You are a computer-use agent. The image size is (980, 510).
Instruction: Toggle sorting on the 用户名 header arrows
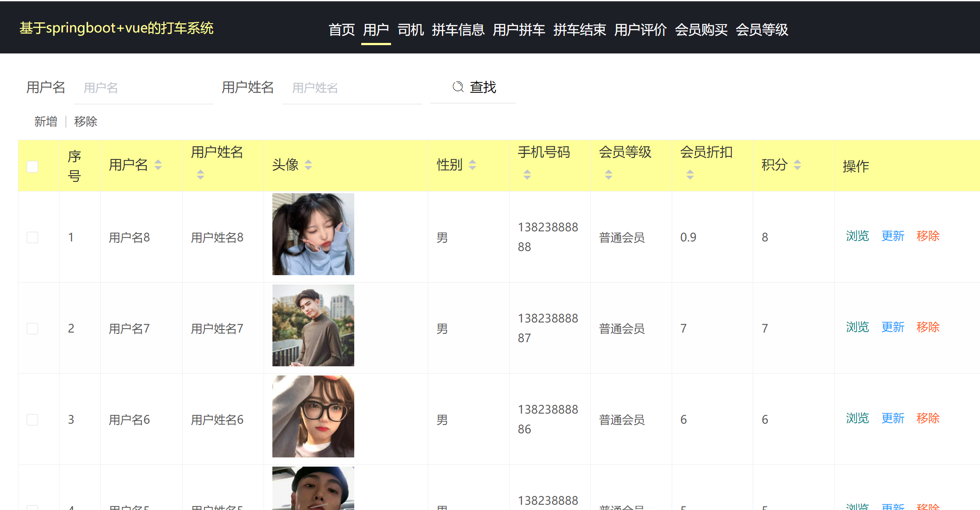tap(159, 166)
